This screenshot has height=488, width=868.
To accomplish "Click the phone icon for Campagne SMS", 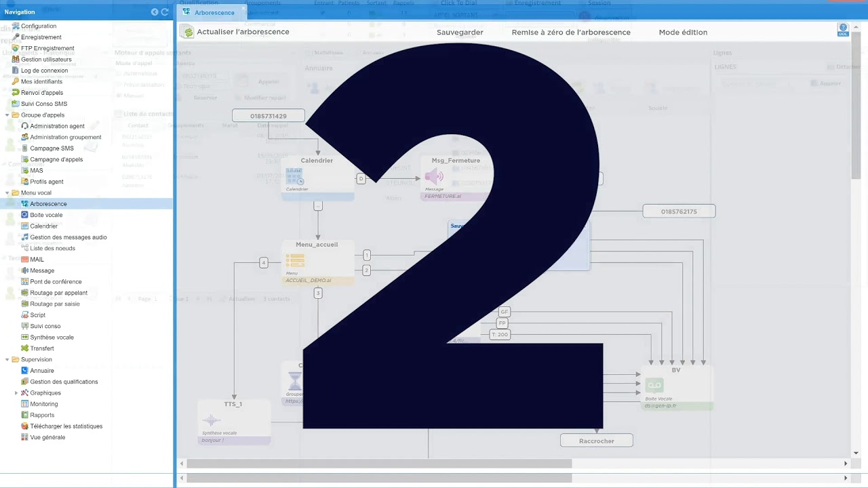I will (x=24, y=148).
